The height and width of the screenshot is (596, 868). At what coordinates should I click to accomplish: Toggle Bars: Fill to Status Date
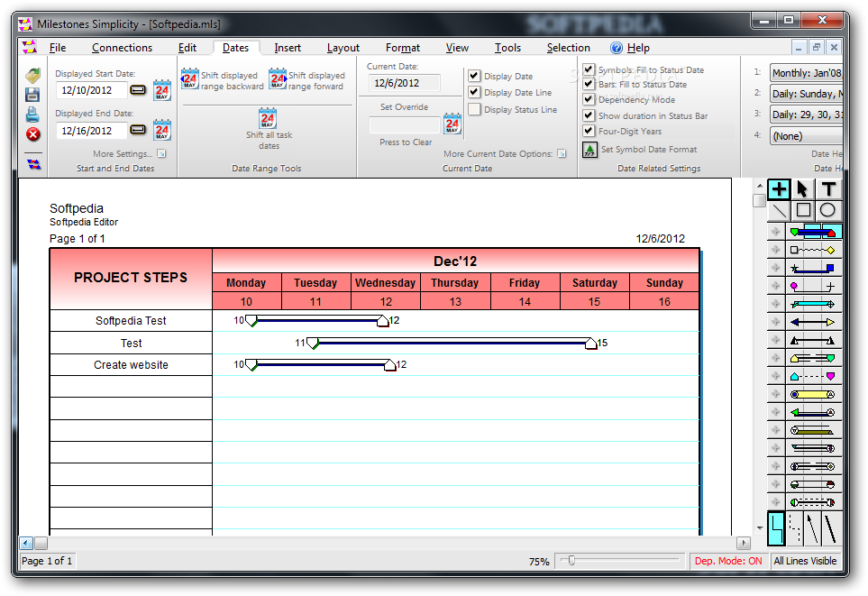click(589, 84)
